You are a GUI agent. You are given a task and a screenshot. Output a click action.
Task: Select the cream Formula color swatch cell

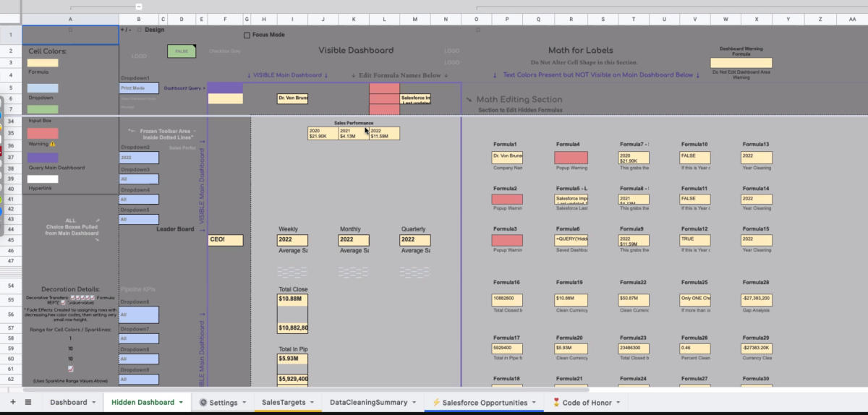click(x=43, y=63)
